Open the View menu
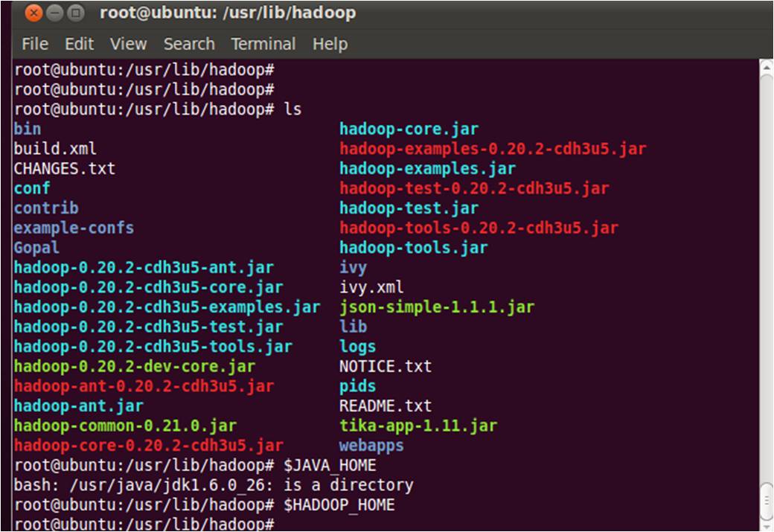The width and height of the screenshot is (774, 532). coord(128,44)
